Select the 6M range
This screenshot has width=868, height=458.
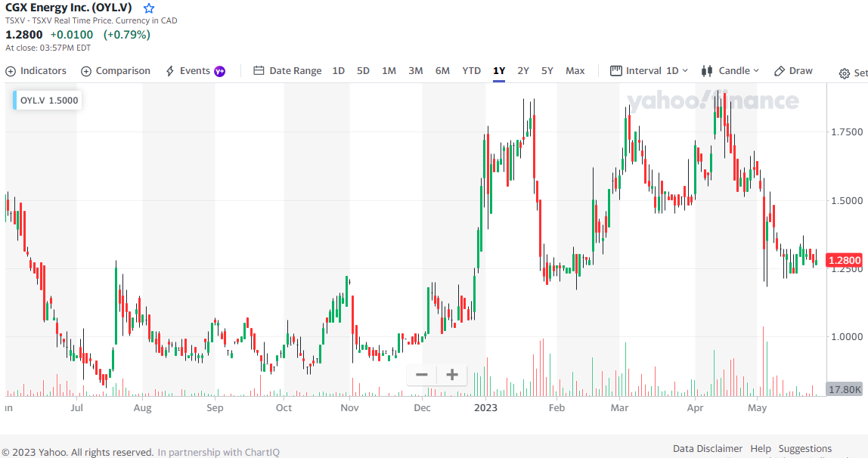(442, 71)
